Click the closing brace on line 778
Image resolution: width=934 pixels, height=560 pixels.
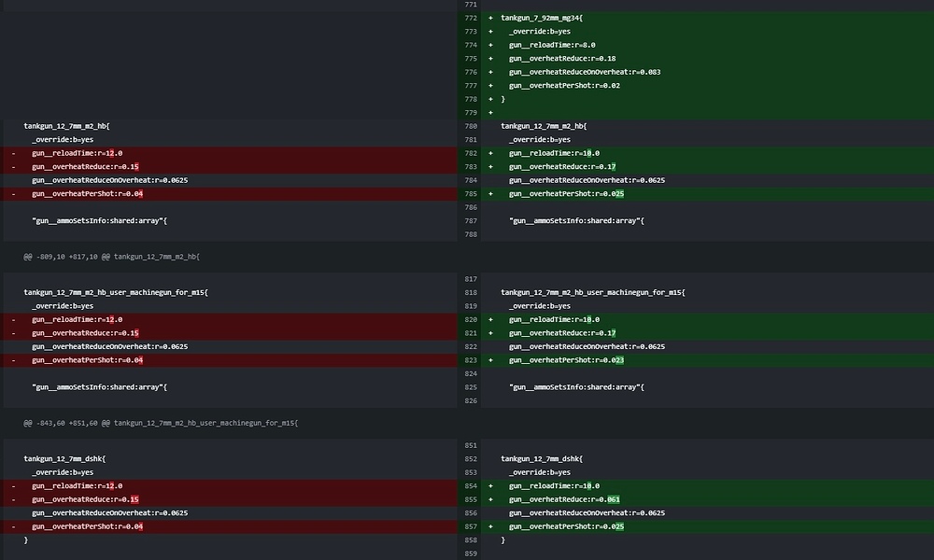click(503, 99)
